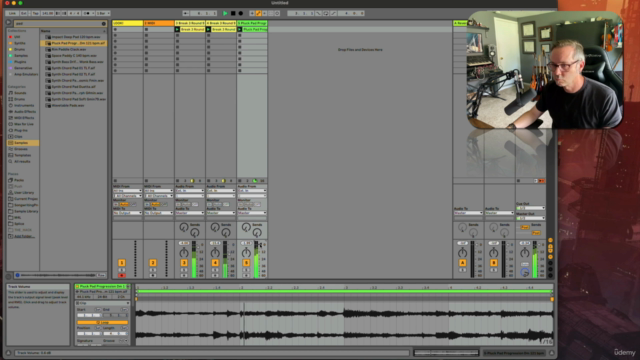Click the Add Folder... link
The width and height of the screenshot is (640, 360).
pos(24,236)
